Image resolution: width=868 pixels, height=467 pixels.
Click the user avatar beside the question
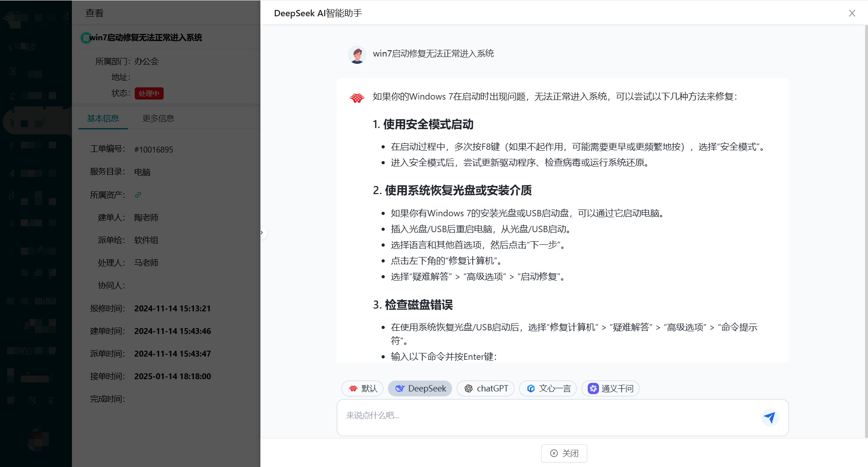357,54
